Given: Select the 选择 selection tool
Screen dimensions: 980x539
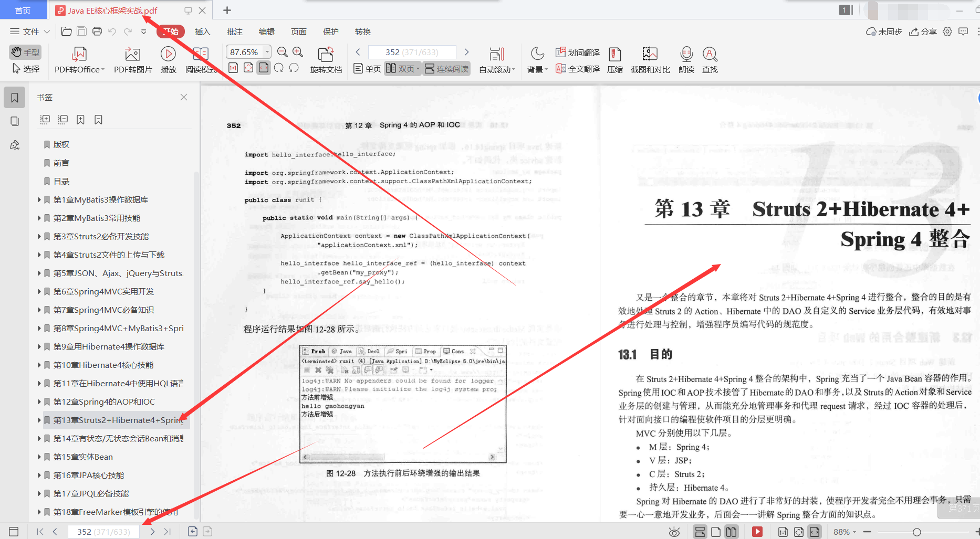Looking at the screenshot, I should coord(25,69).
